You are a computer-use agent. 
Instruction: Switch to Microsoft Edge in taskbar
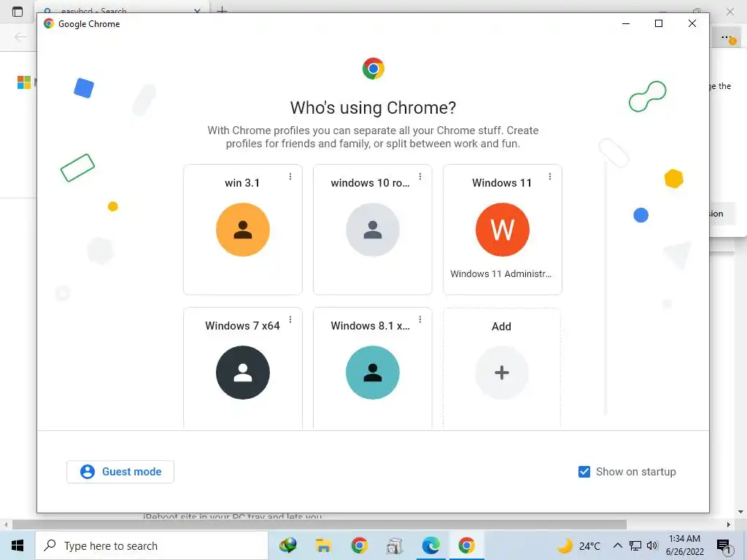coord(430,545)
